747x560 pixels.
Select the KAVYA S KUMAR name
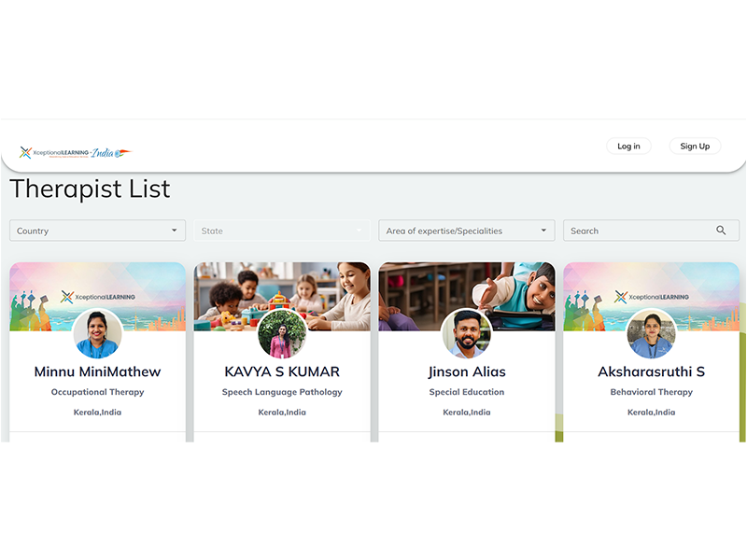click(282, 371)
